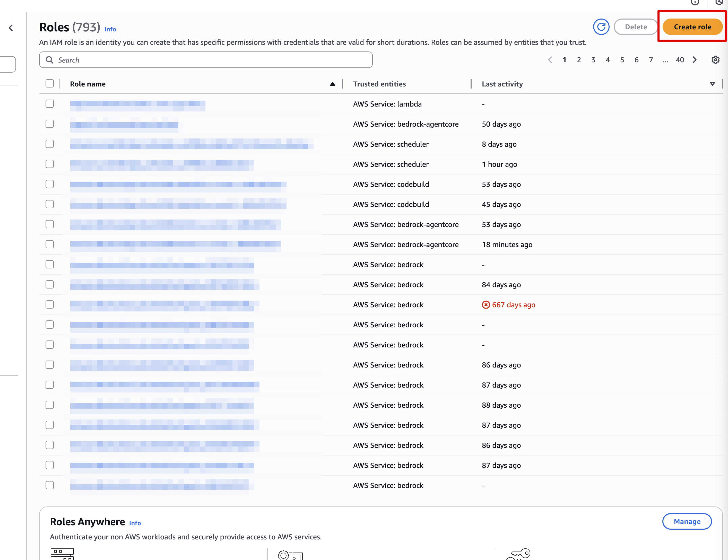
Task: Click the '84 days ago' activity cell
Action: point(501,285)
